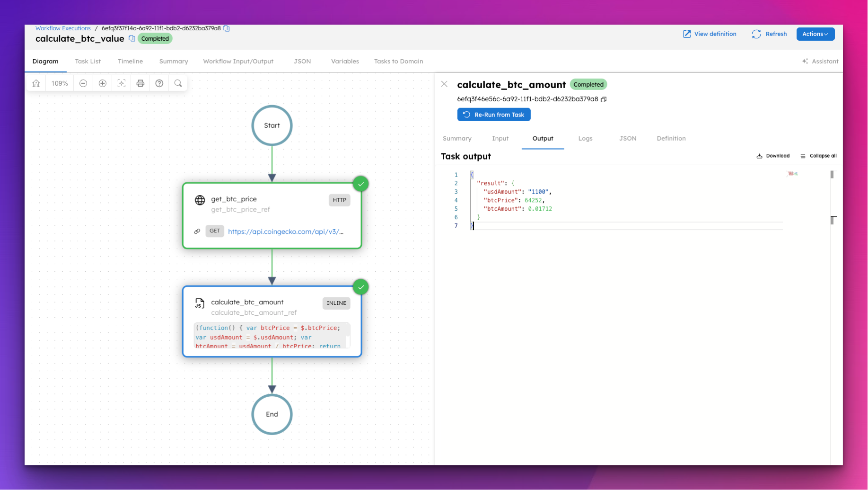Copy the calculate_btc_value workflow name

[x=132, y=38]
